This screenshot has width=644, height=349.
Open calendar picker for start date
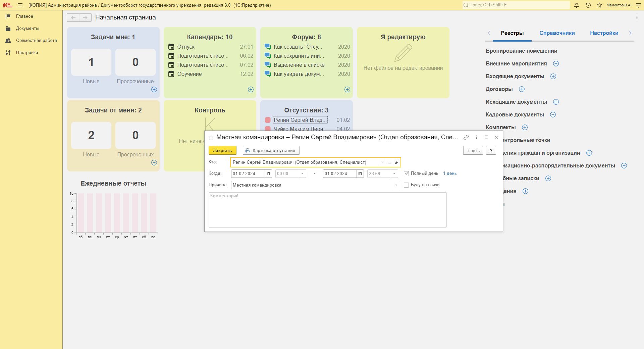(268, 173)
